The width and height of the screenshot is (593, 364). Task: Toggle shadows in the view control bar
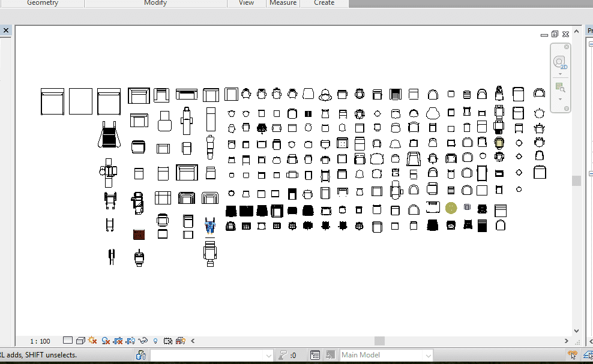click(x=106, y=341)
